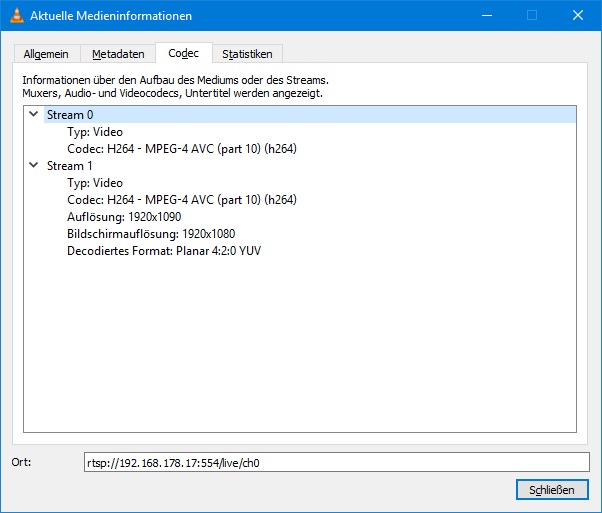The height and width of the screenshot is (513, 602).
Task: Open the Metadaten tab
Action: pyautogui.click(x=118, y=54)
